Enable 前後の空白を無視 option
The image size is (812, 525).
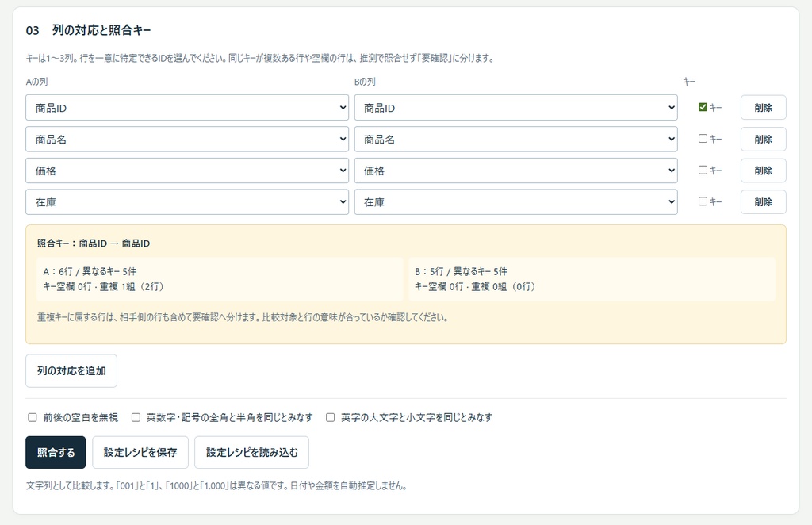point(33,417)
